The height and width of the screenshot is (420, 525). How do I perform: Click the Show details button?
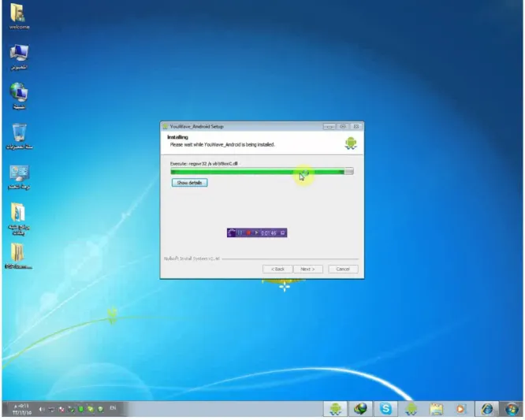189,183
